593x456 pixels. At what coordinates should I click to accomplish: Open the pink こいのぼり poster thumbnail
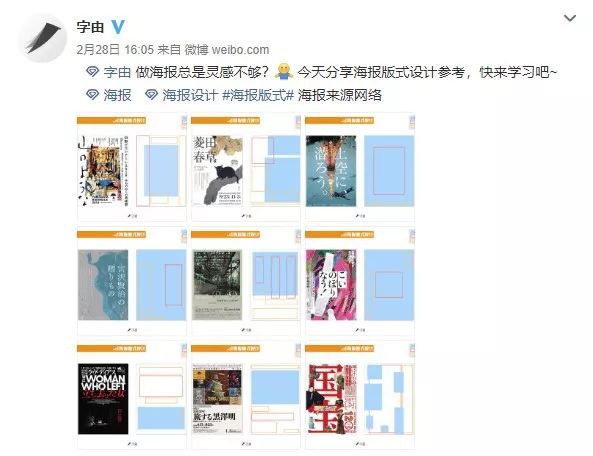360,281
